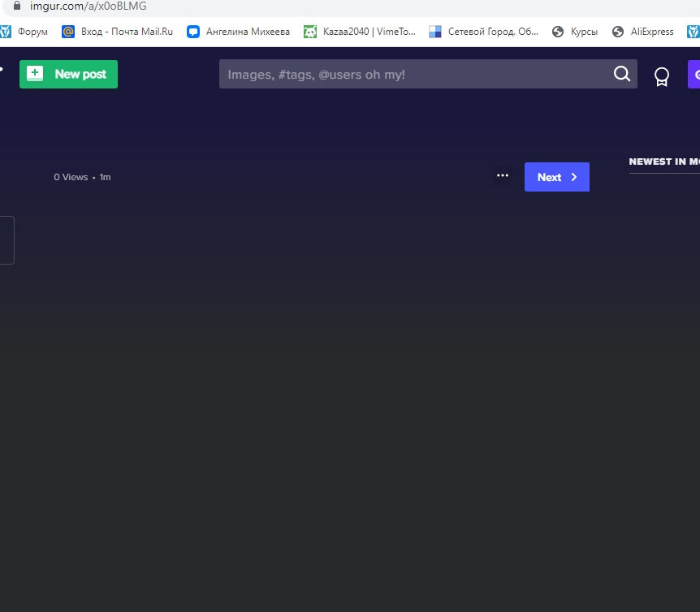The image size is (700, 612).
Task: Click the outlined box at left edge
Action: point(6,239)
